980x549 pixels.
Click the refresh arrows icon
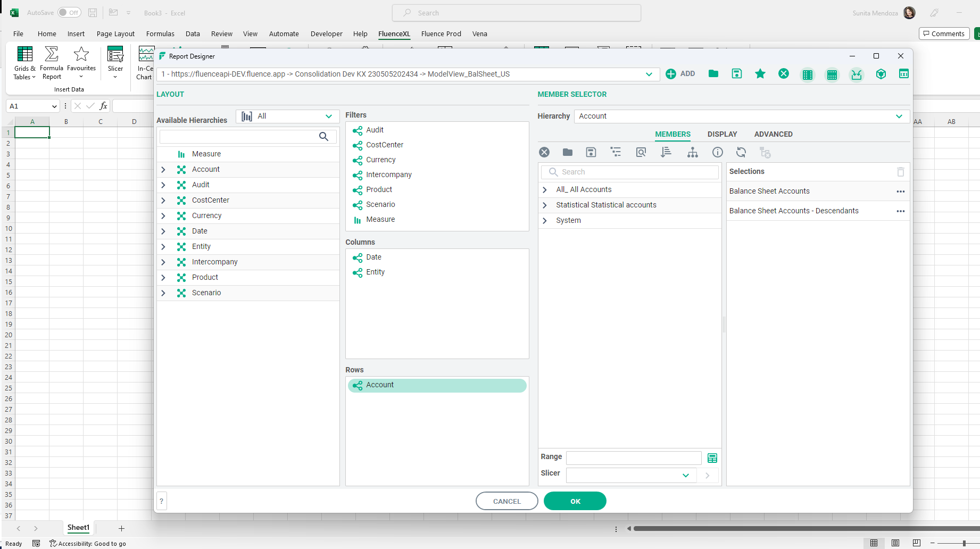(741, 152)
